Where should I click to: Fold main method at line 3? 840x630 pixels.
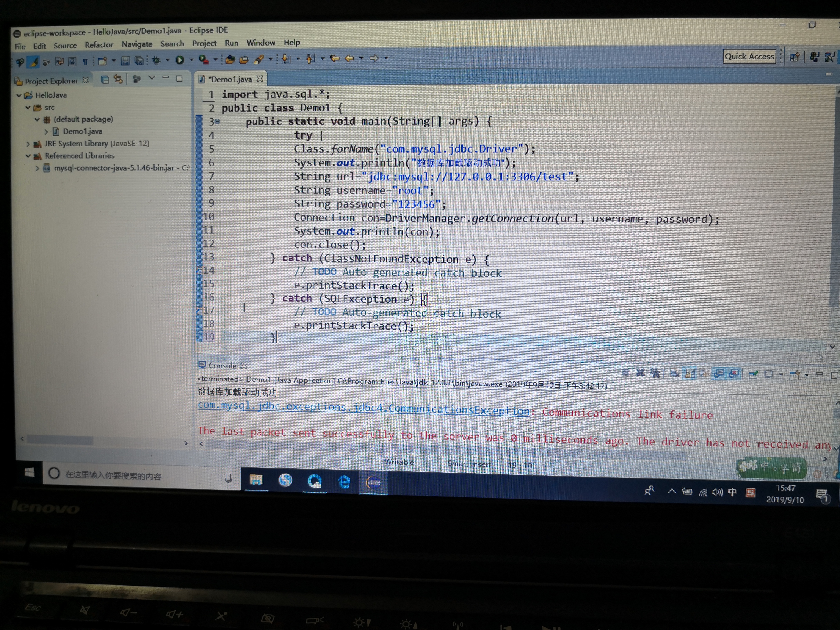(218, 122)
